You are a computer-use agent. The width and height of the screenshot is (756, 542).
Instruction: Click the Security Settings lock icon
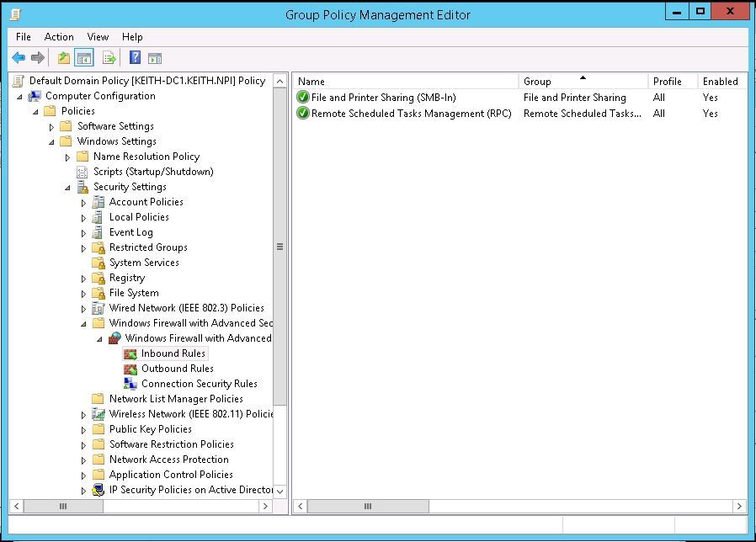tap(83, 187)
